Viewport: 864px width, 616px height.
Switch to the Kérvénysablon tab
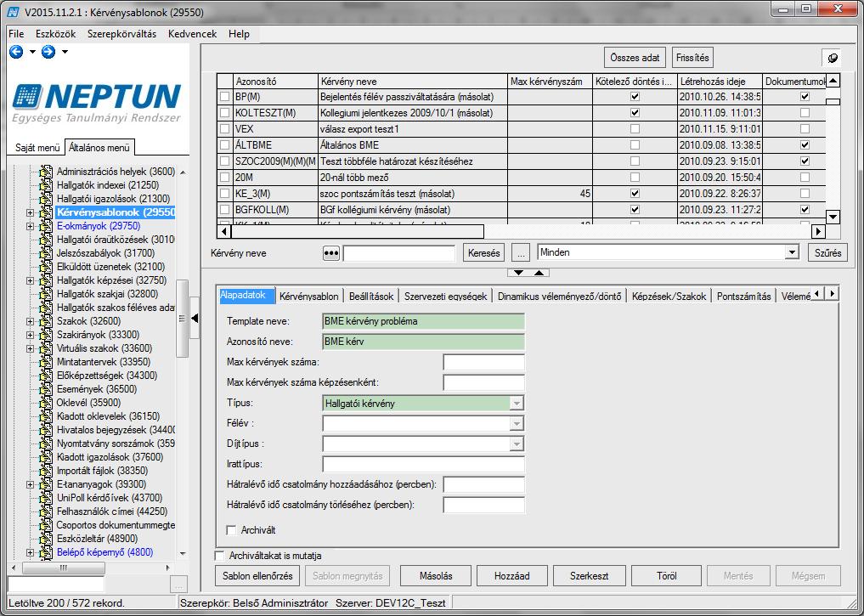[308, 296]
